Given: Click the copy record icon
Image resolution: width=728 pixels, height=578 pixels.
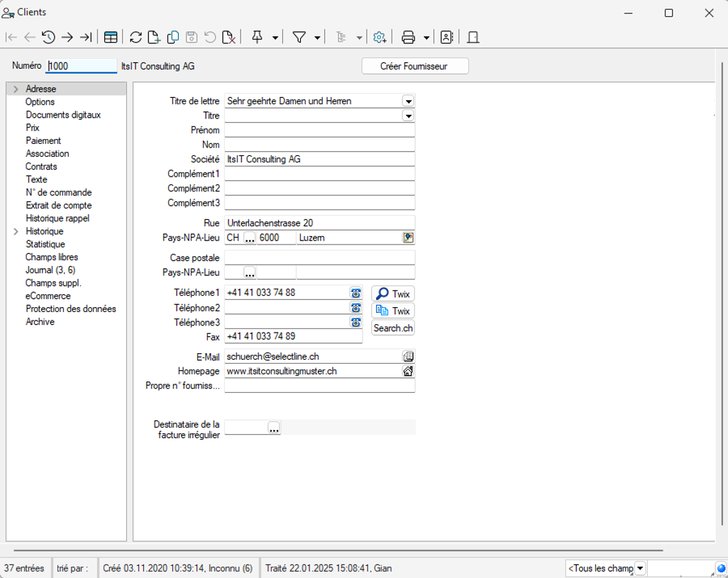Looking at the screenshot, I should [x=172, y=38].
